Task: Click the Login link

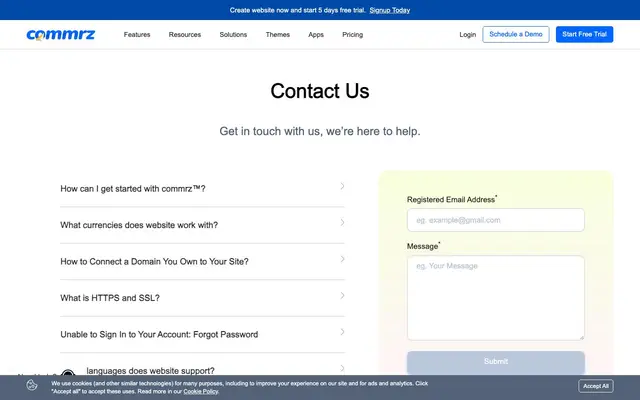Action: click(467, 35)
